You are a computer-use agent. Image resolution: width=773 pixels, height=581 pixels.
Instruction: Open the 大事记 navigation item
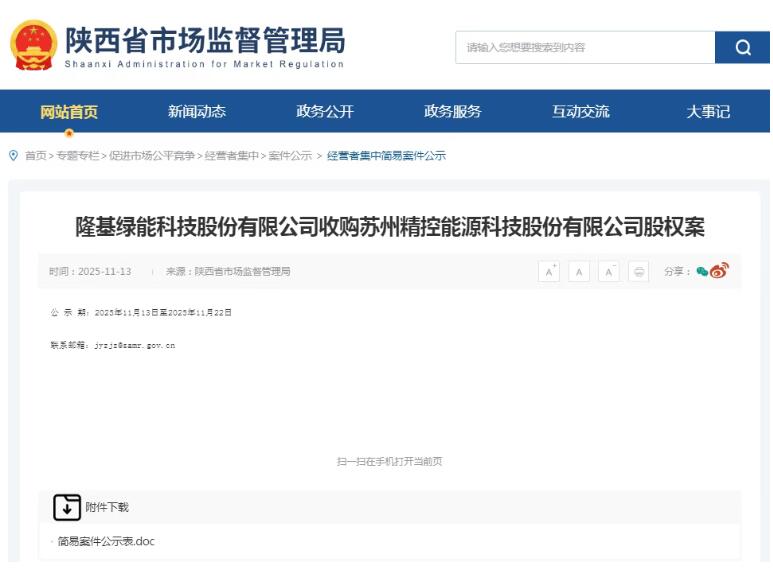[x=708, y=112]
